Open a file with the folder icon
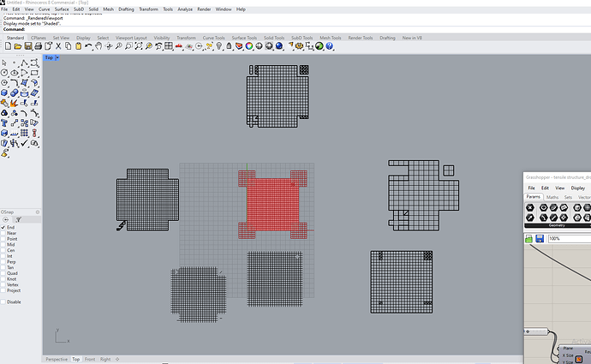 click(18, 46)
